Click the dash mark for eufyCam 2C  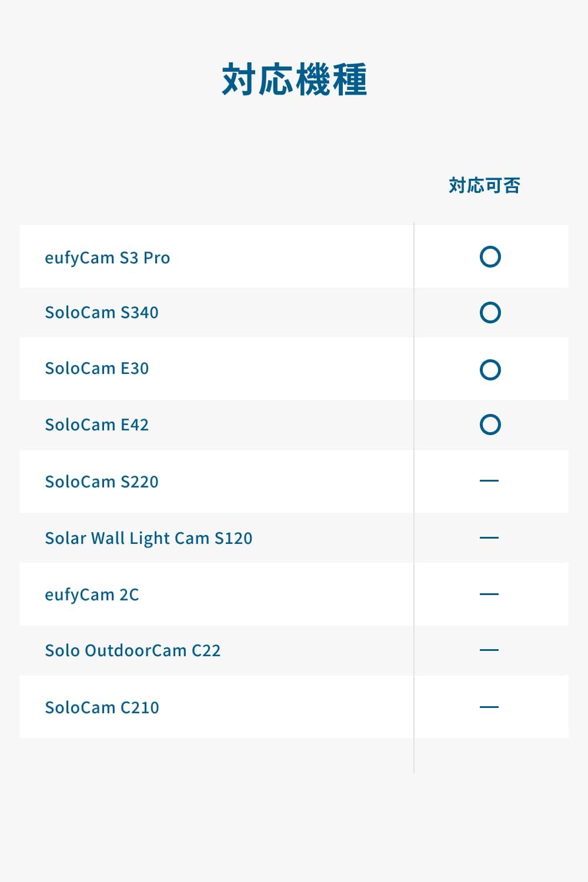pos(489,594)
